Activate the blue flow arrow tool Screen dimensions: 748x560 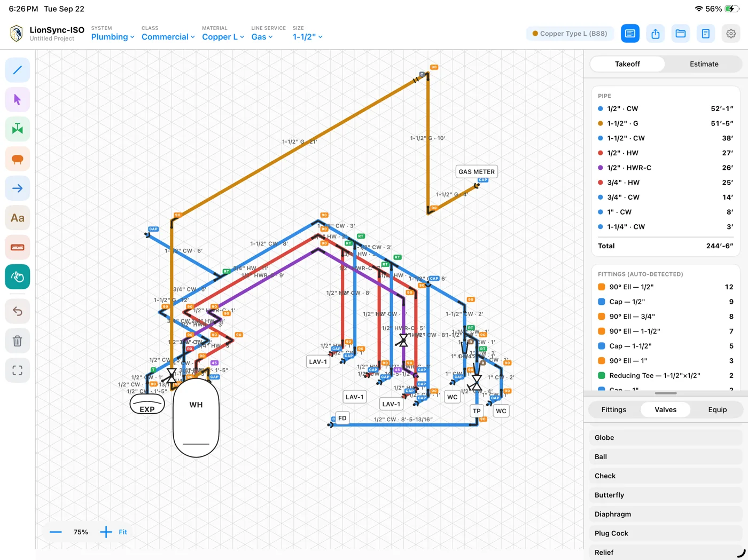[17, 188]
